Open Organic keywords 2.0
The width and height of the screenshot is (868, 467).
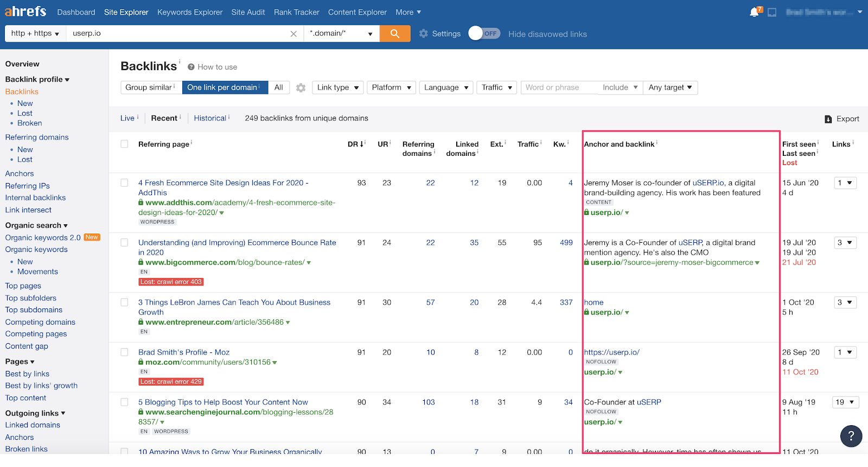point(43,238)
